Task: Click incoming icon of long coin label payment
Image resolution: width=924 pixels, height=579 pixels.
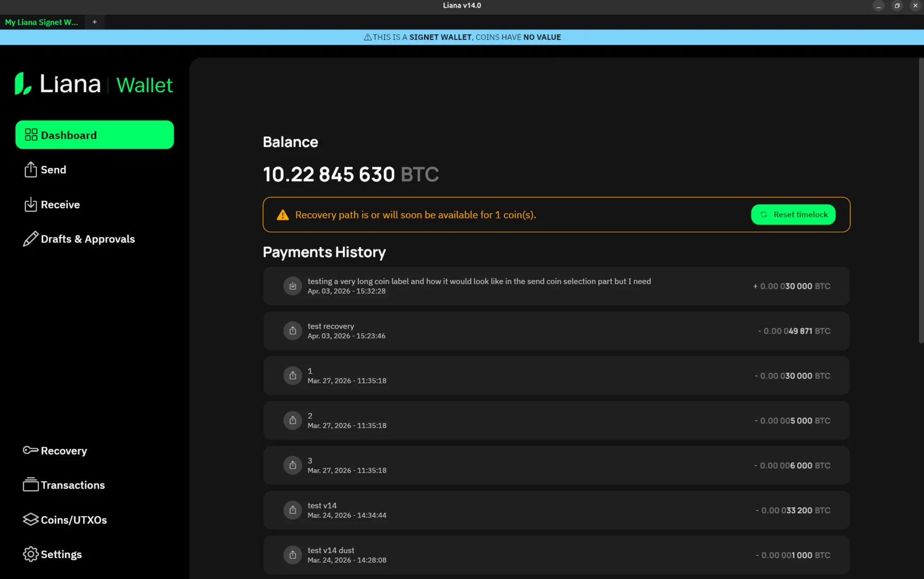Action: [x=292, y=286]
